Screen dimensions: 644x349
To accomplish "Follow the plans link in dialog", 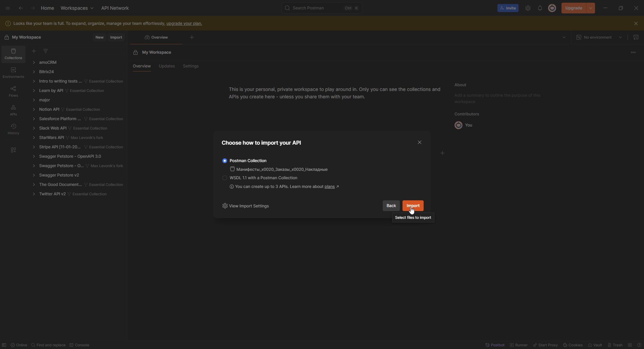I will [329, 187].
